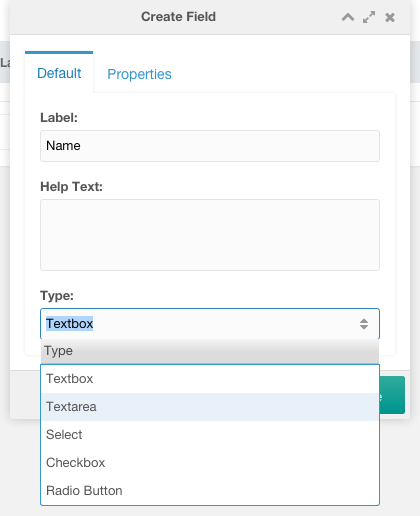Screen dimensions: 420x516
Task: Collapse the Create Field dialog with chevron icon
Action: coord(348,17)
